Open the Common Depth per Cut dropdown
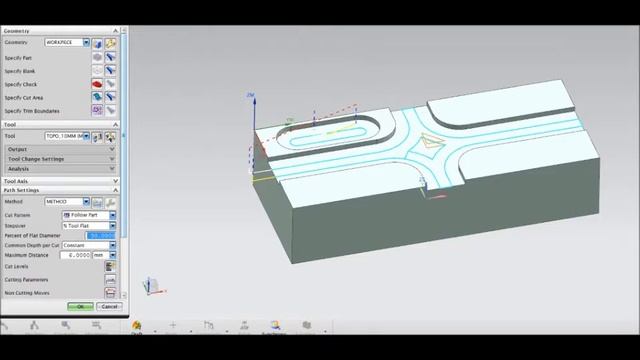 point(113,245)
